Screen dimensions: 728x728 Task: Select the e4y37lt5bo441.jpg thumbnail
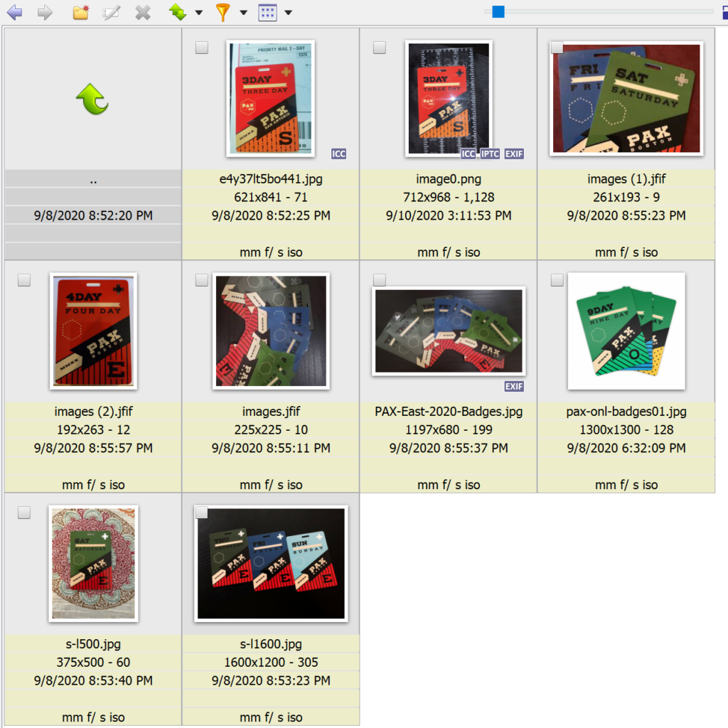(271, 98)
